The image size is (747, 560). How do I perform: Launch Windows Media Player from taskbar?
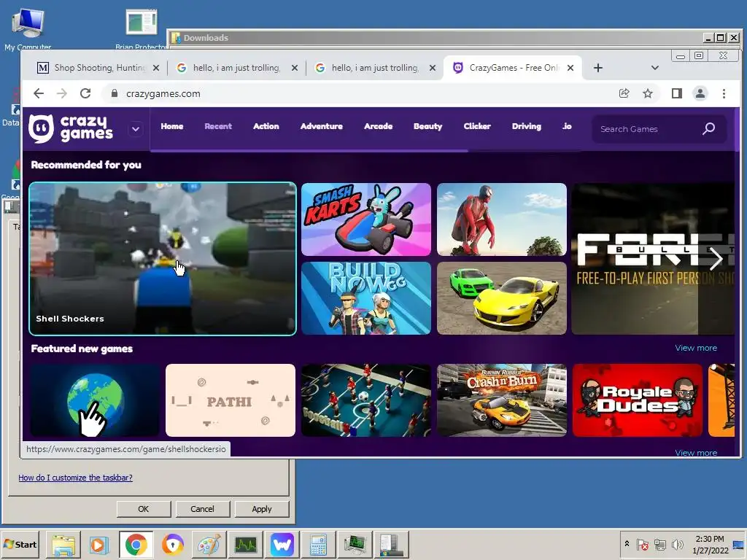tap(99, 544)
